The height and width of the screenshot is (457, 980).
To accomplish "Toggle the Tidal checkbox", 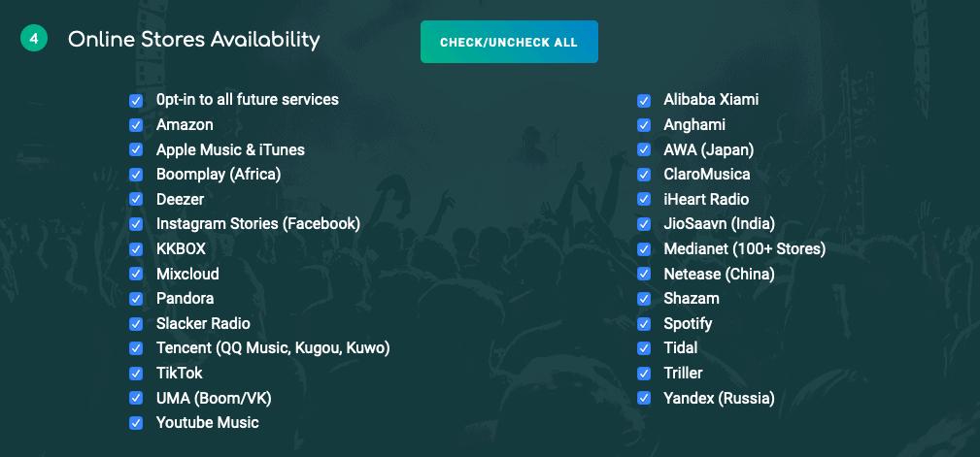I will pos(644,348).
